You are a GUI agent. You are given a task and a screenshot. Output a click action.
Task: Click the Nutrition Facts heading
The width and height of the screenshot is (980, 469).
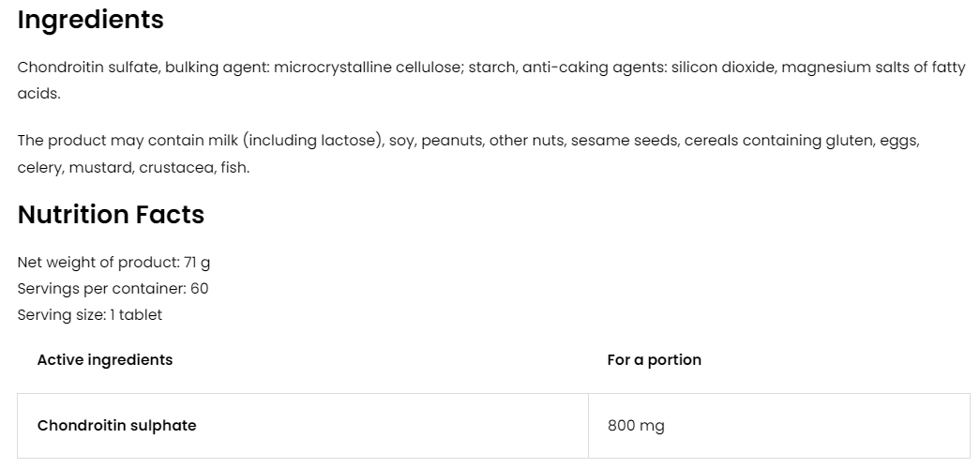click(111, 215)
